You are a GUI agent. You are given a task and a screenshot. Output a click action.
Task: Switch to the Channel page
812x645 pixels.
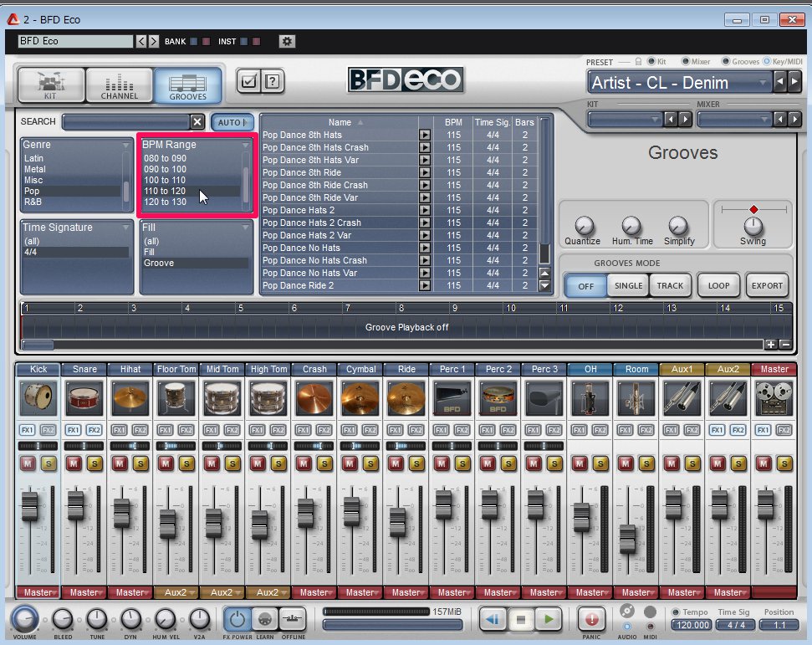click(119, 85)
